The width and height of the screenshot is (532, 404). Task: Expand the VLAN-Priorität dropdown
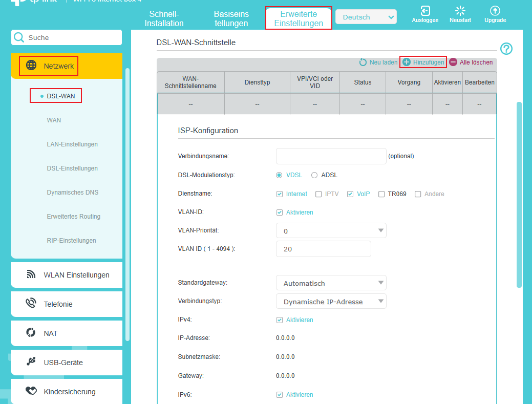[331, 230]
